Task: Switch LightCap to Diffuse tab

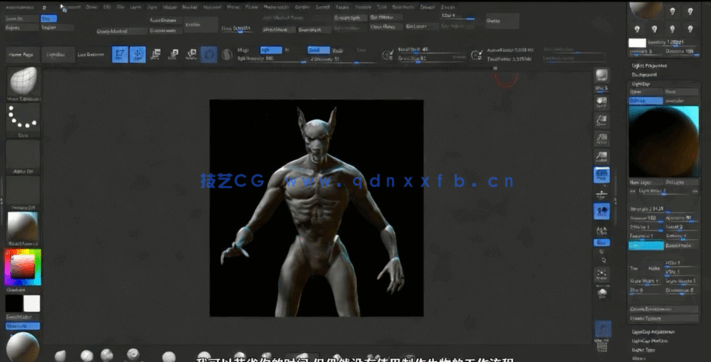Action: coord(646,101)
